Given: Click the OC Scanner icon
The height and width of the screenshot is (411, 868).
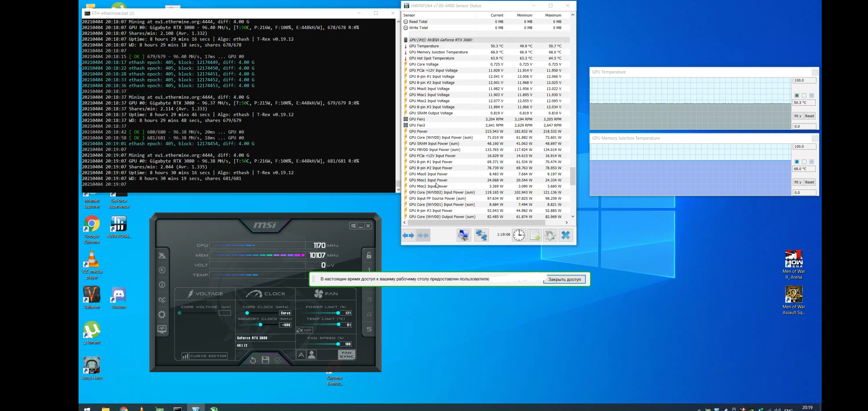Looking at the screenshot, I should (x=162, y=300).
